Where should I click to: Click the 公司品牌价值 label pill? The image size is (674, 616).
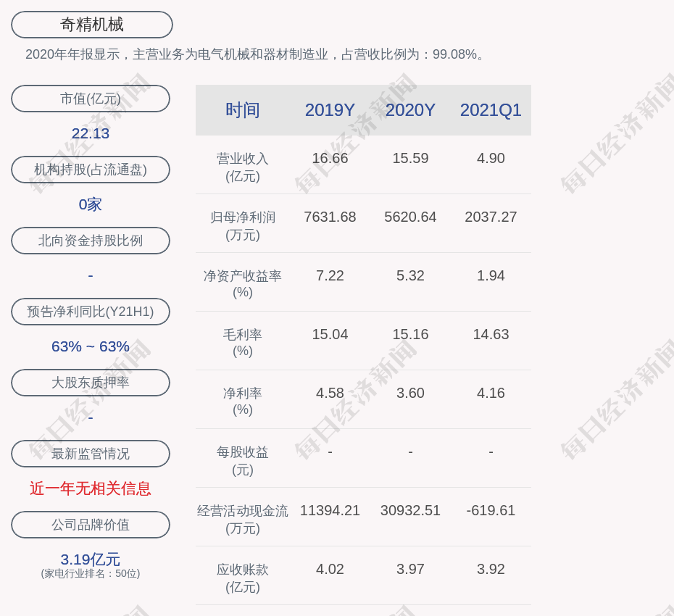pyautogui.click(x=91, y=525)
